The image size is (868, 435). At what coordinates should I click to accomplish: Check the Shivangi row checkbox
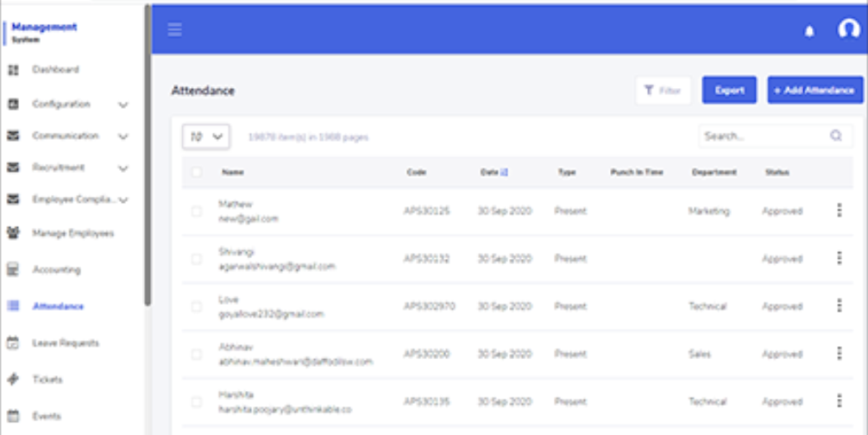tap(197, 259)
